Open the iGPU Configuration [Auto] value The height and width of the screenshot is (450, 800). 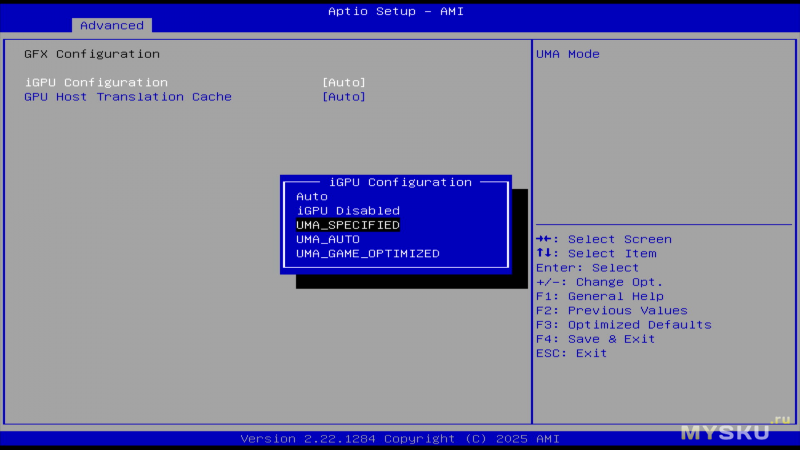[344, 82]
